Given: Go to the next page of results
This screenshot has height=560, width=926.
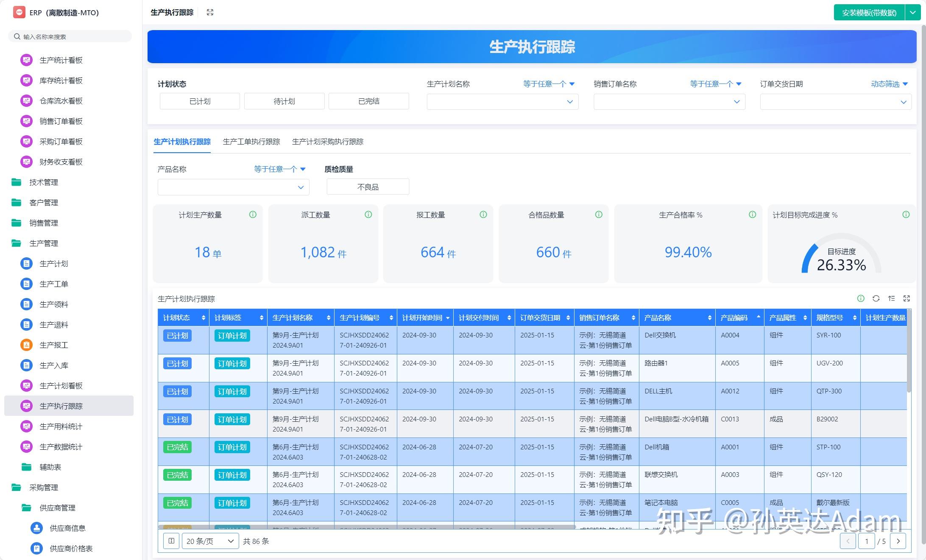Looking at the screenshot, I should [x=898, y=541].
